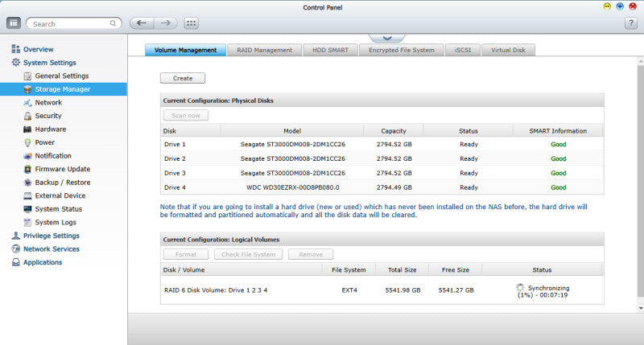644x345 pixels.
Task: Click the External Device icon
Action: 27,195
